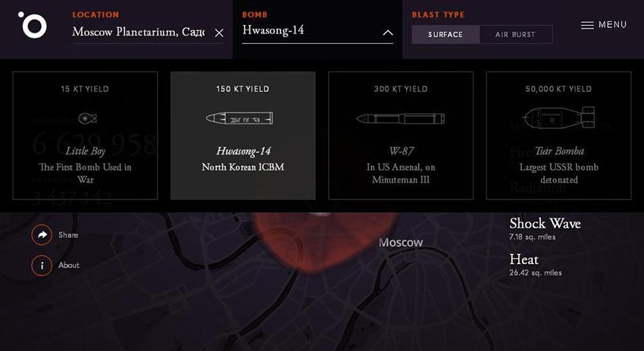Choose the Hwasong-14 150 KT card
Screen dimensions: 644x351
click(242, 136)
